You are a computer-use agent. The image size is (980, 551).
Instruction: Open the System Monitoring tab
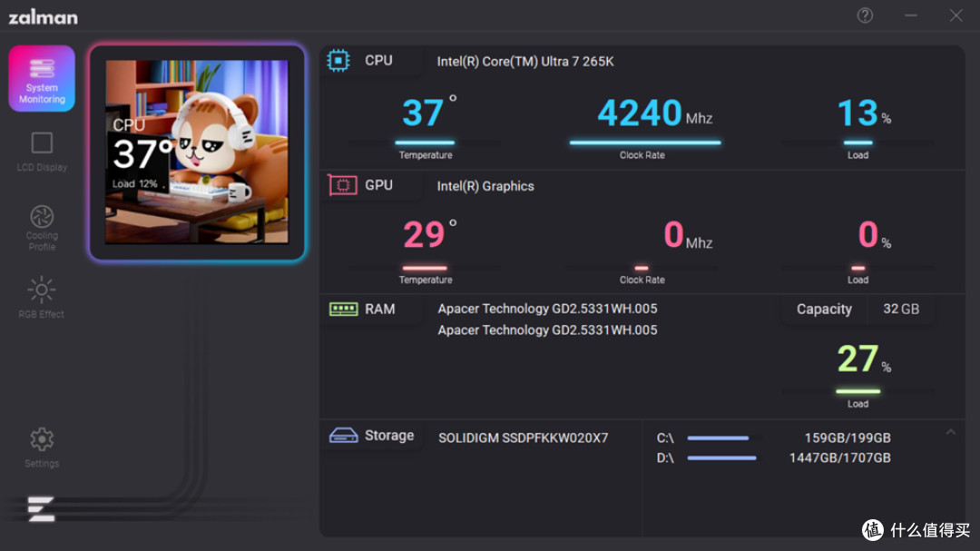42,78
